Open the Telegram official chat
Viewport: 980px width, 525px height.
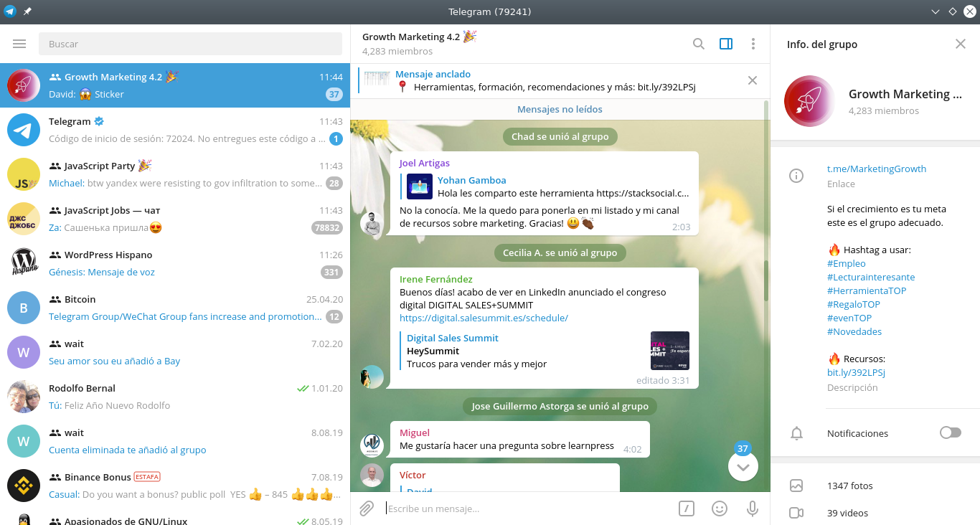click(x=175, y=130)
